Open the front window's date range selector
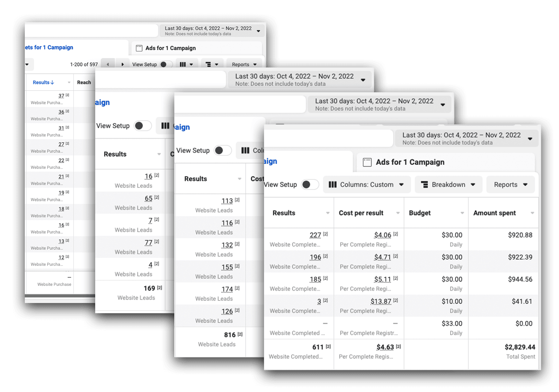The image size is (559, 392). (466, 139)
